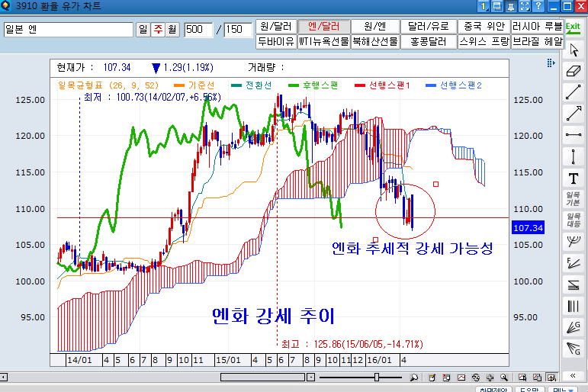Select the diagonal trend line tool
588x392 pixels.
click(574, 92)
